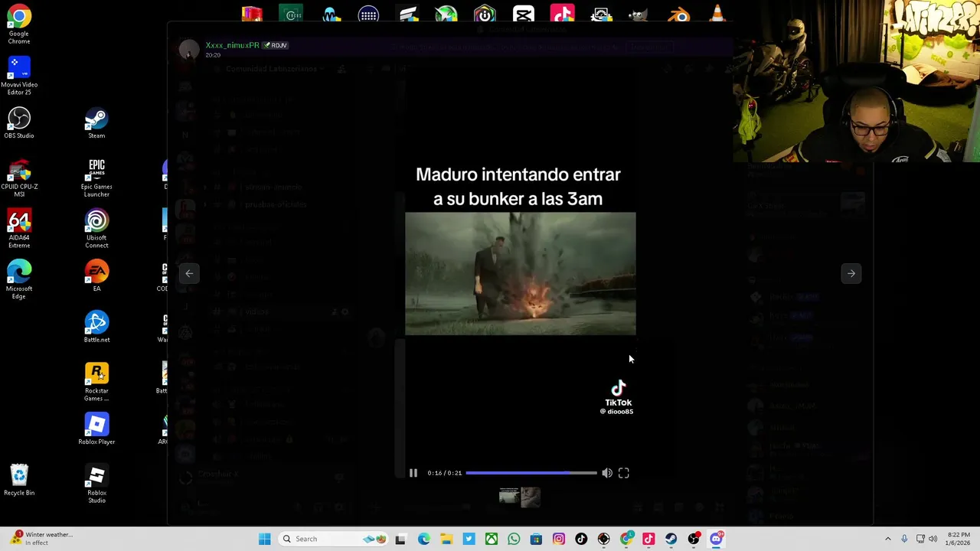Open Microsoft Edge desktop shortcut

(19, 279)
